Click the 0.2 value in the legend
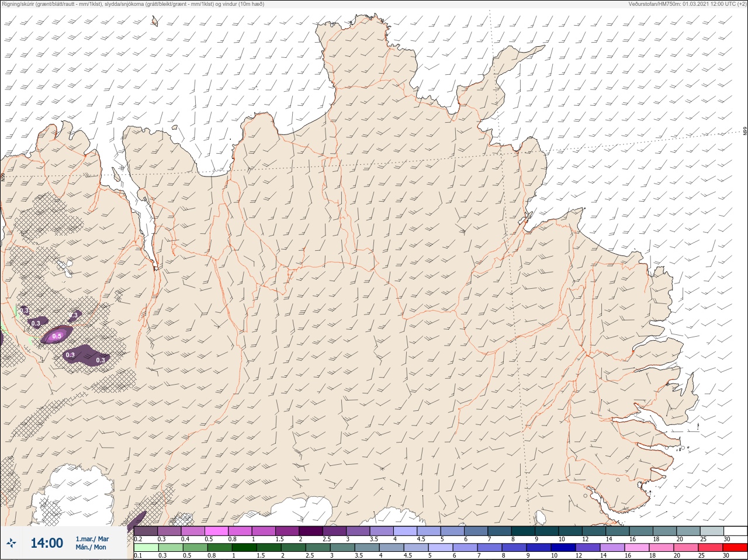748x560 pixels. tap(138, 539)
